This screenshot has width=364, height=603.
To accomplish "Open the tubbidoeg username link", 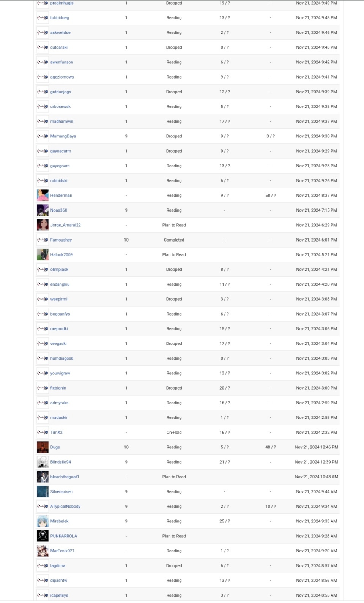I will 60,18.
